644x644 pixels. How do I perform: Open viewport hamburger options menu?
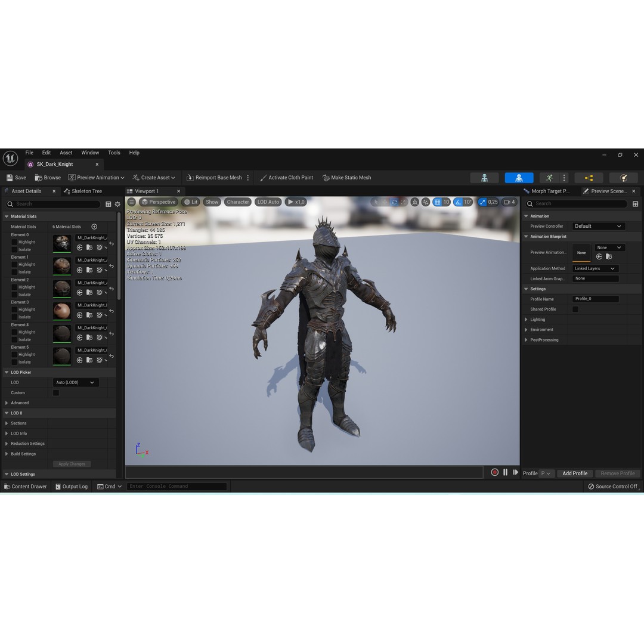pos(131,202)
